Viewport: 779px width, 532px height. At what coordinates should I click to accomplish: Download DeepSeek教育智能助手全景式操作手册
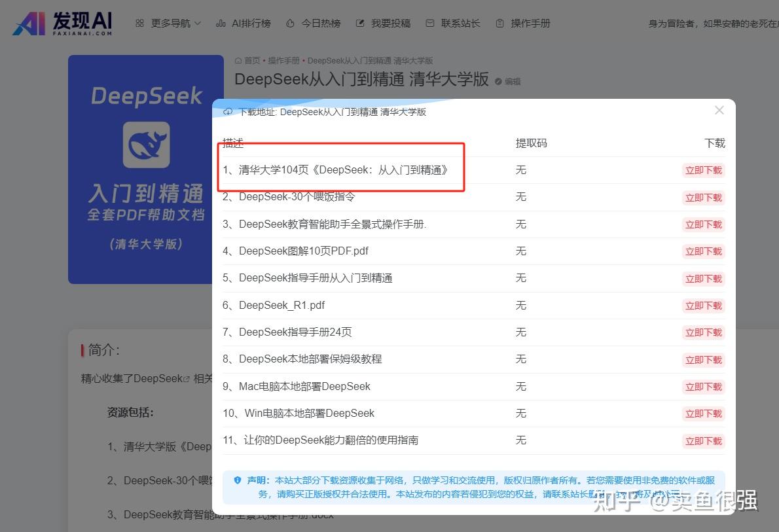[x=704, y=224]
